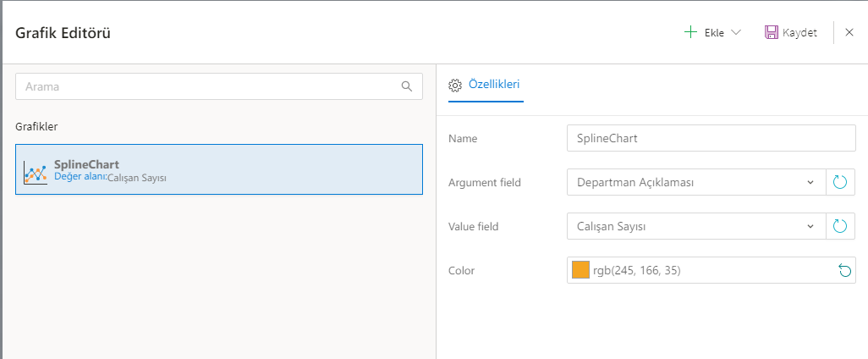Select the SplineChart title in Grafikler list
Screen dimensions: 868x359
(x=86, y=164)
